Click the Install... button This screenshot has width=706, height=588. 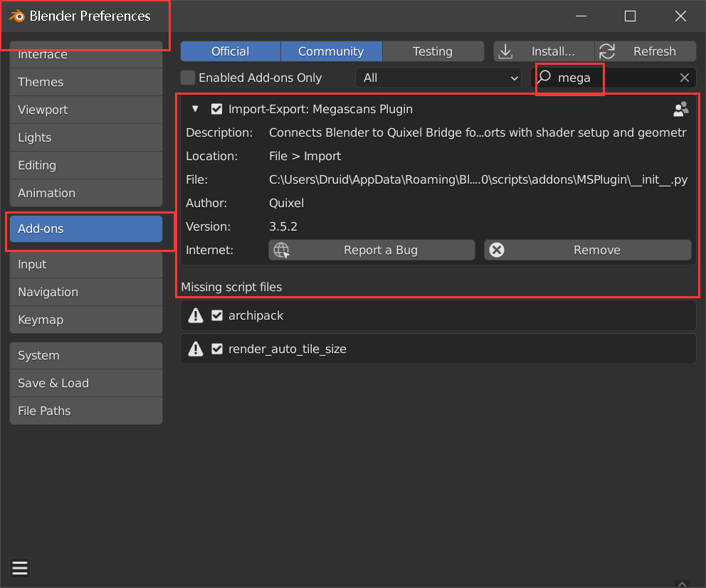(544, 51)
